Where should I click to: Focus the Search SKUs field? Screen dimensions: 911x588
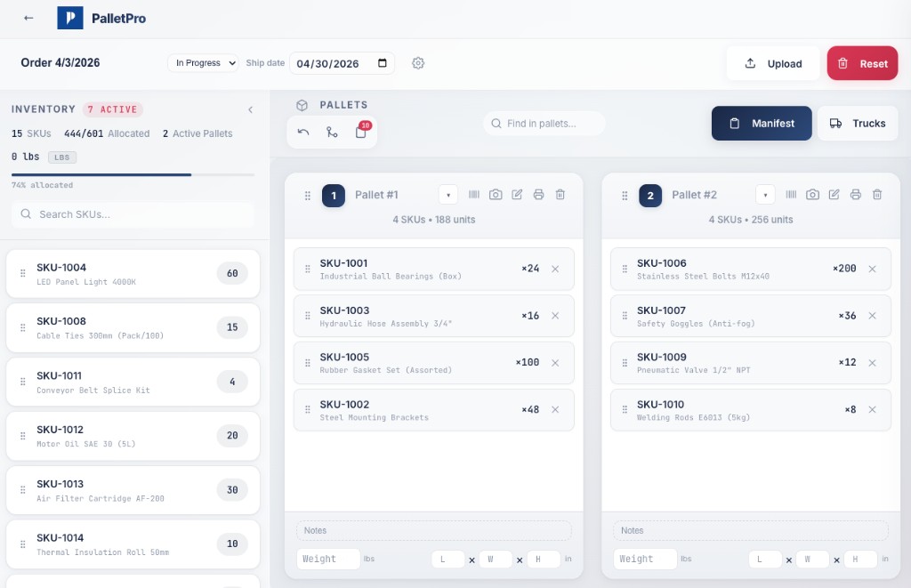click(133, 214)
